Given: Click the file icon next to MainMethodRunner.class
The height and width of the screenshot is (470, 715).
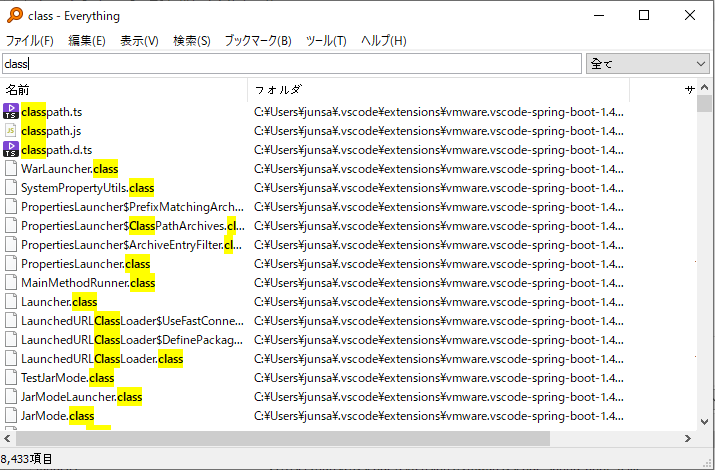Looking at the screenshot, I should (x=11, y=283).
